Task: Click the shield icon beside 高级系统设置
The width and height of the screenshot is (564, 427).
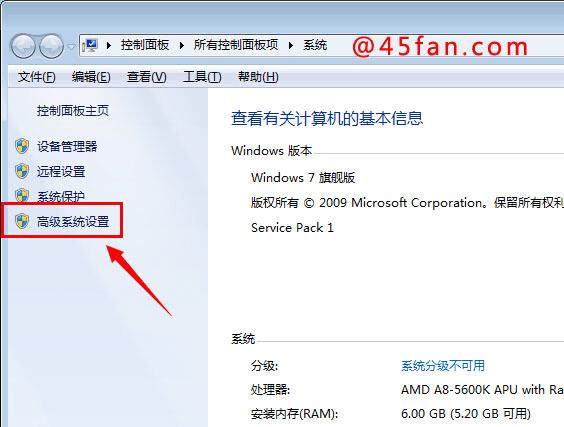Action: coord(22,221)
